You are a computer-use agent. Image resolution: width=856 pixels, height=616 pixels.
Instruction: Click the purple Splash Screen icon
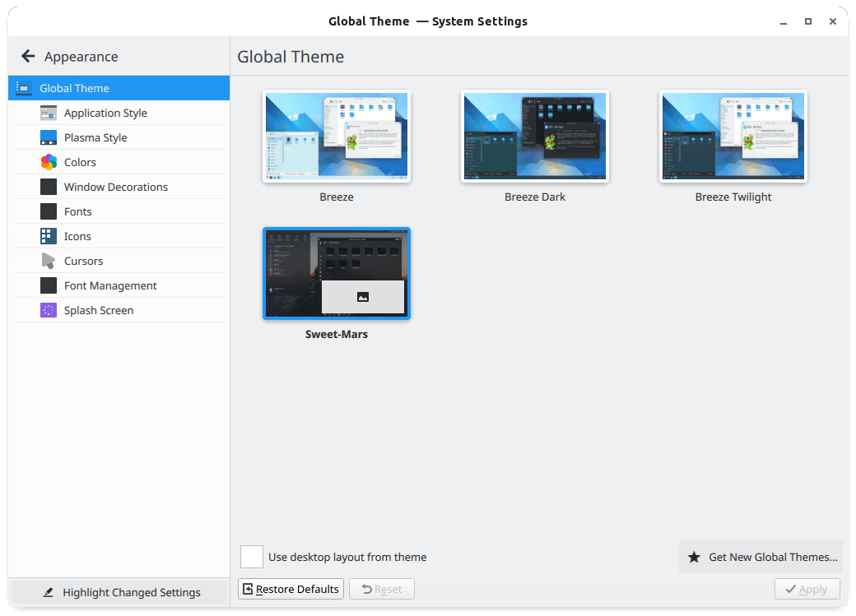tap(49, 310)
